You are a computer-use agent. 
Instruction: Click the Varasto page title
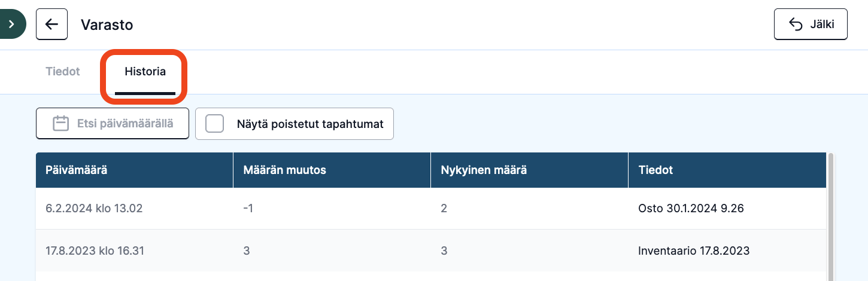pos(107,25)
